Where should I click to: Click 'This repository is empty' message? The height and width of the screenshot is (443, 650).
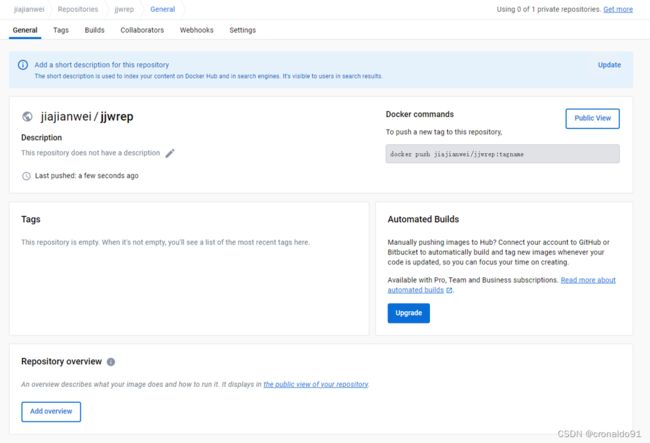tap(165, 242)
